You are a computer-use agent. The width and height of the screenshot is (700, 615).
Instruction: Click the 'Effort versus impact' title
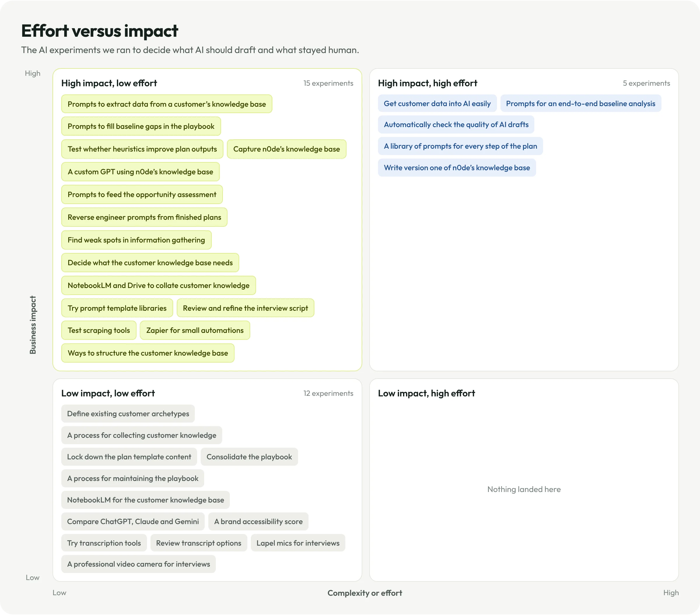click(x=100, y=31)
